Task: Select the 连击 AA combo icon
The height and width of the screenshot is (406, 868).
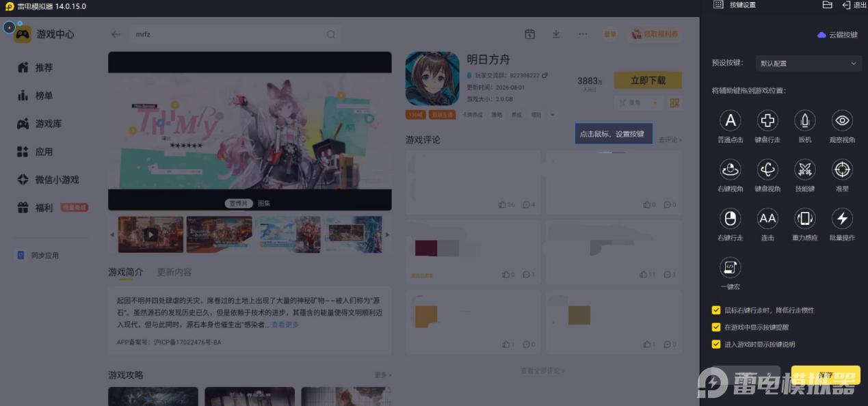Action: pos(767,219)
